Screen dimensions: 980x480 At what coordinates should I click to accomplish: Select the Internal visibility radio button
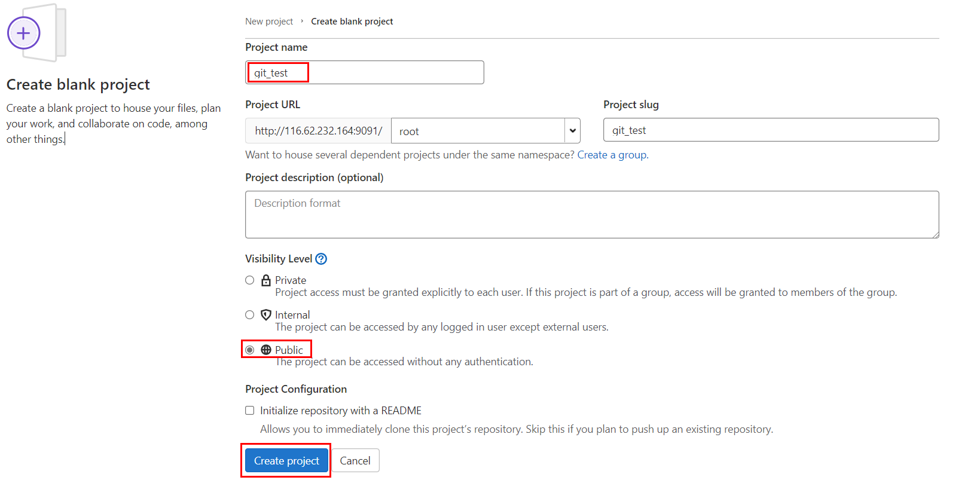[250, 314]
